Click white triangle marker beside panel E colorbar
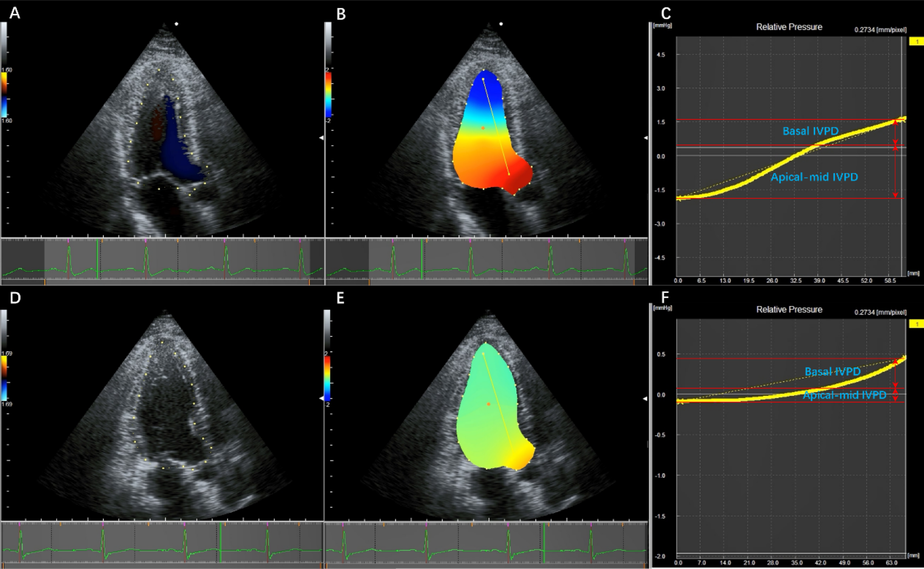Screen dimensions: 924x569 (x=321, y=398)
